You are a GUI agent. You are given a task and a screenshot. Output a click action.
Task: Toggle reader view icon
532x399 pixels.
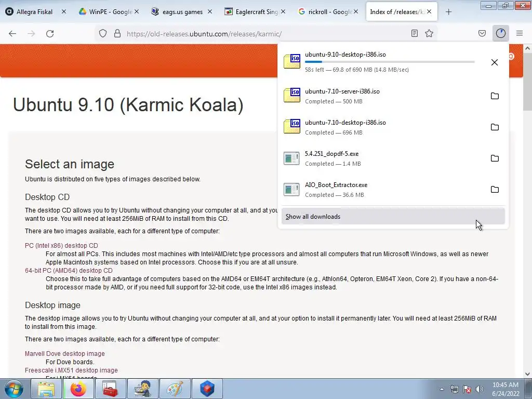pyautogui.click(x=414, y=33)
